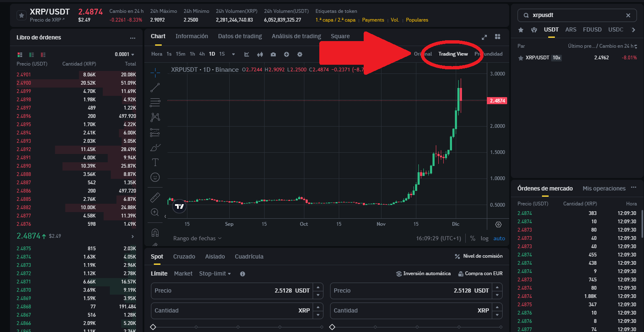Open market trades more options menu
This screenshot has width=644, height=332.
[633, 188]
